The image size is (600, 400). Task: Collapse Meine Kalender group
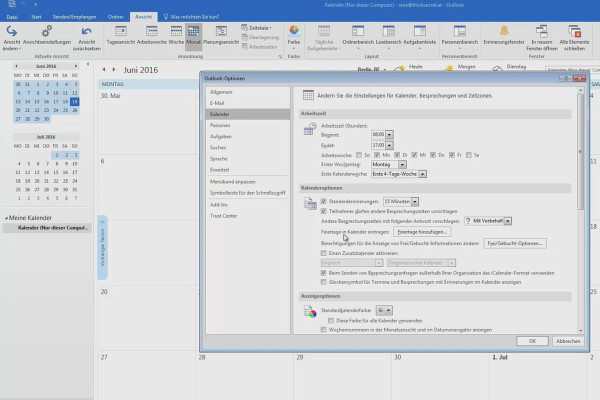coord(7,218)
